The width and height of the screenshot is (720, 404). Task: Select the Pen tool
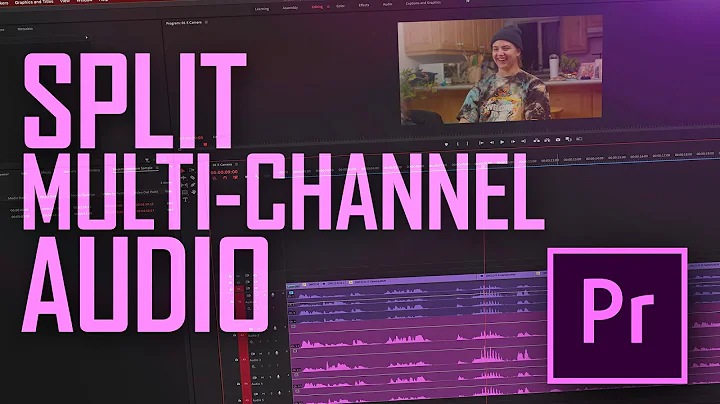click(193, 185)
